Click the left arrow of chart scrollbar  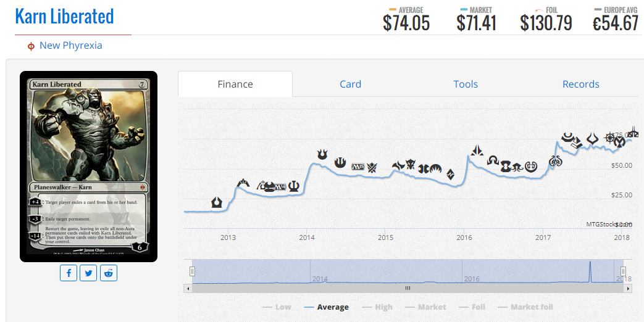188,288
